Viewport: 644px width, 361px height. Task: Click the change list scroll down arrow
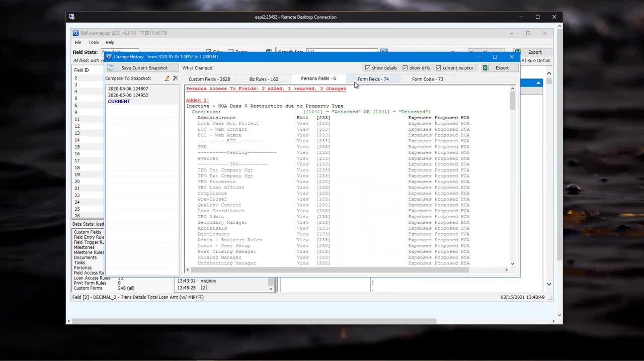point(513,263)
